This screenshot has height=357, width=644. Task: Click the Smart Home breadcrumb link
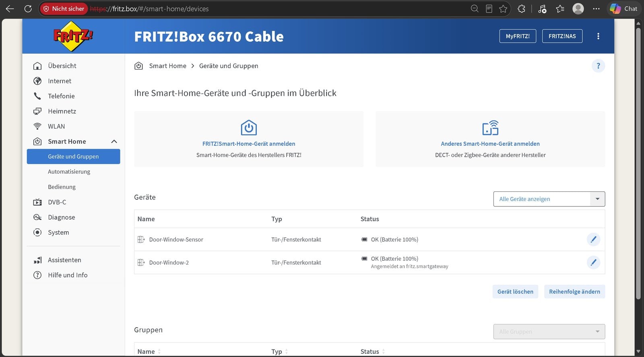coord(168,66)
